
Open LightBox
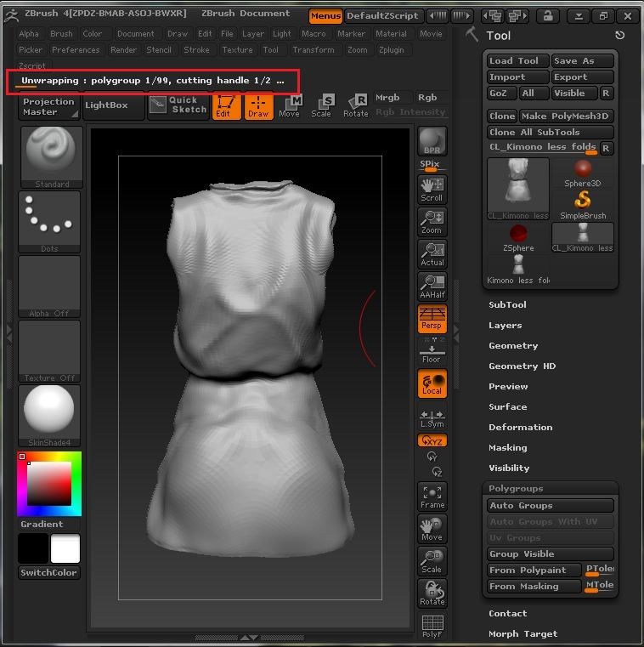tap(113, 105)
